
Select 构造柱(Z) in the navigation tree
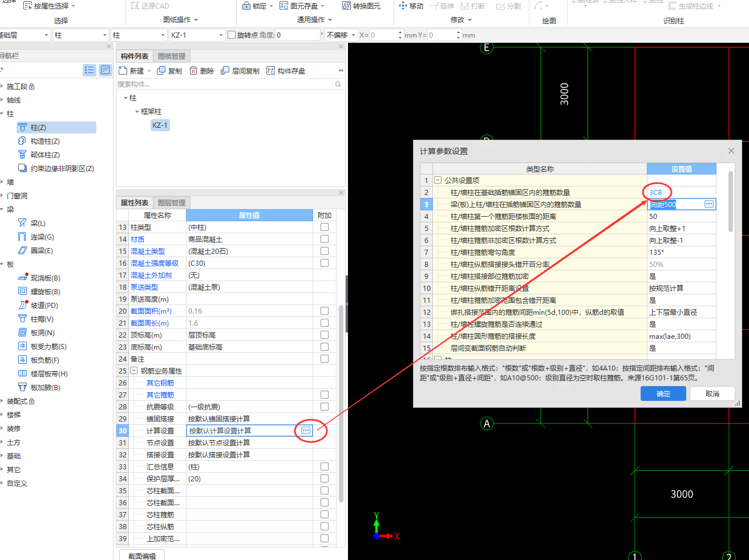click(39, 141)
